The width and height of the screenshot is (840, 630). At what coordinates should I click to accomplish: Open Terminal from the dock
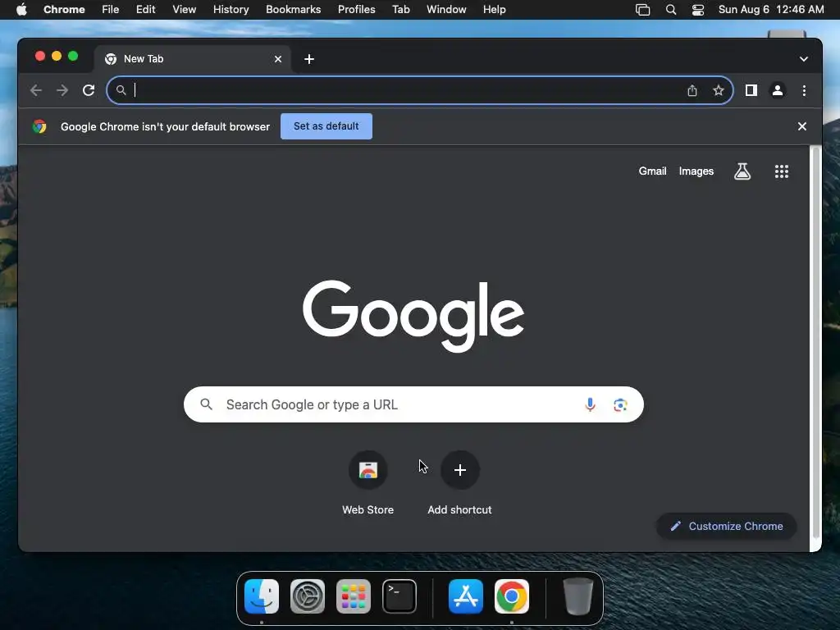(x=399, y=596)
